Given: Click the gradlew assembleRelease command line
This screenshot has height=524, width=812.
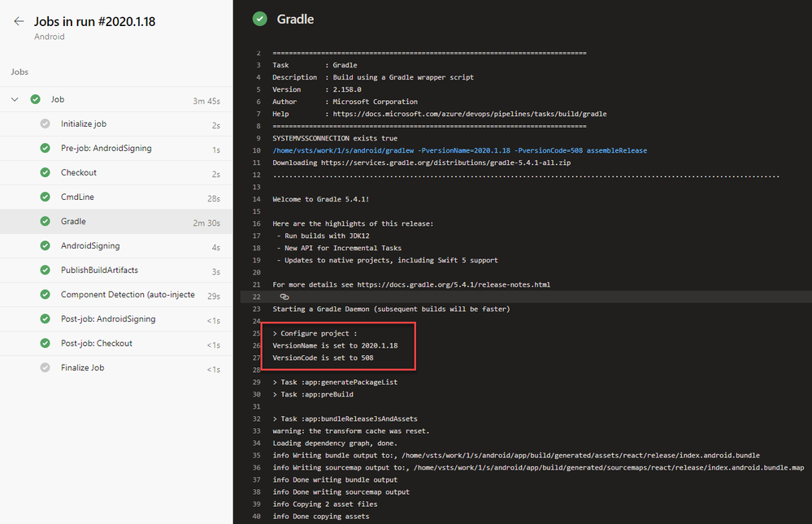Looking at the screenshot, I should point(460,150).
